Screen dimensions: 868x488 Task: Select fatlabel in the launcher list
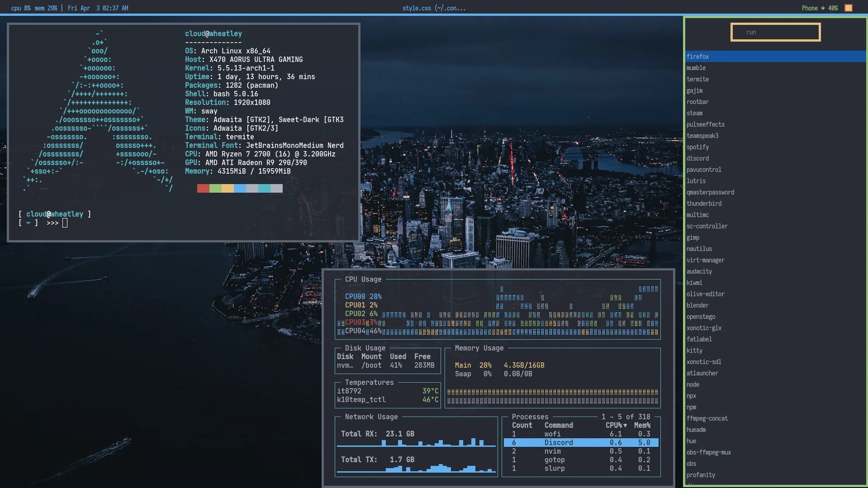(776, 339)
